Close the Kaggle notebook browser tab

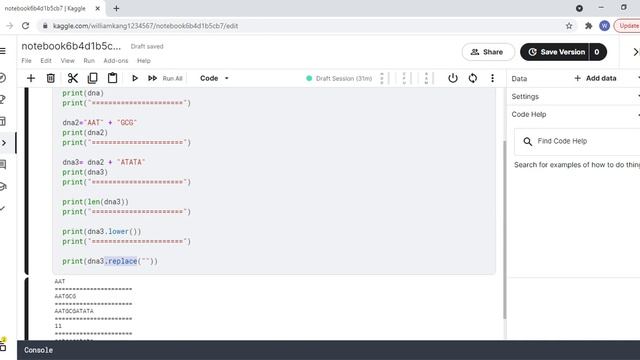click(x=98, y=8)
